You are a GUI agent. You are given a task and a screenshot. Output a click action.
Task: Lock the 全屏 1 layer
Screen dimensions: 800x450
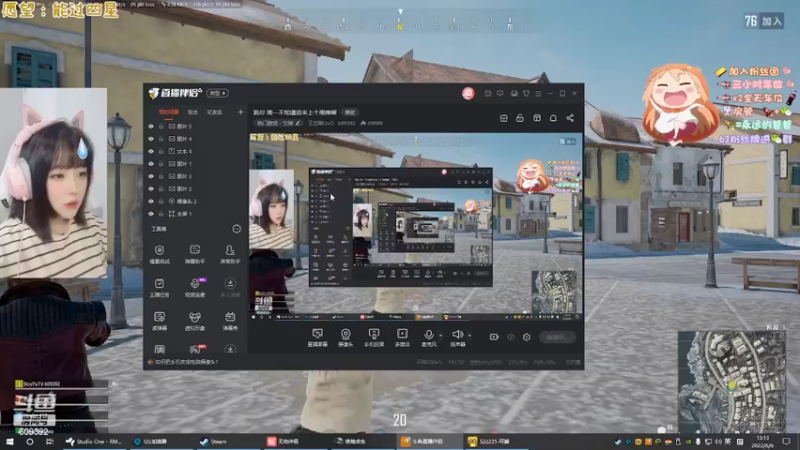tap(161, 214)
